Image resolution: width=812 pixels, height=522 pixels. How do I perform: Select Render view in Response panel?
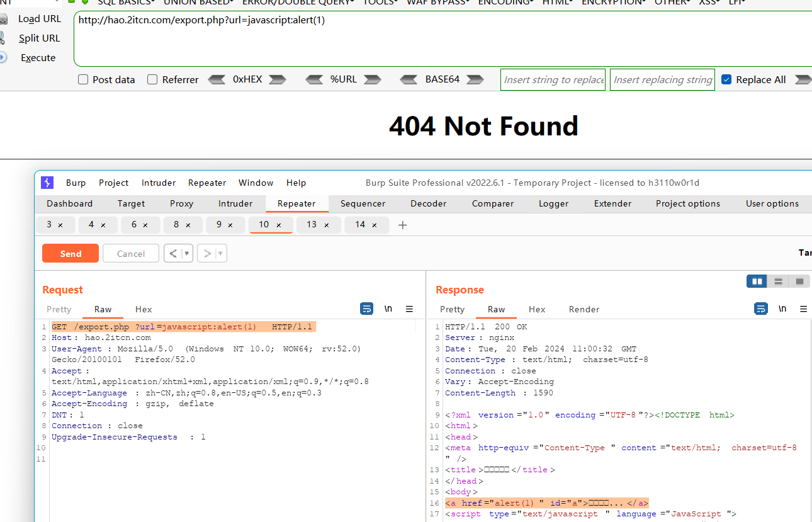click(584, 309)
